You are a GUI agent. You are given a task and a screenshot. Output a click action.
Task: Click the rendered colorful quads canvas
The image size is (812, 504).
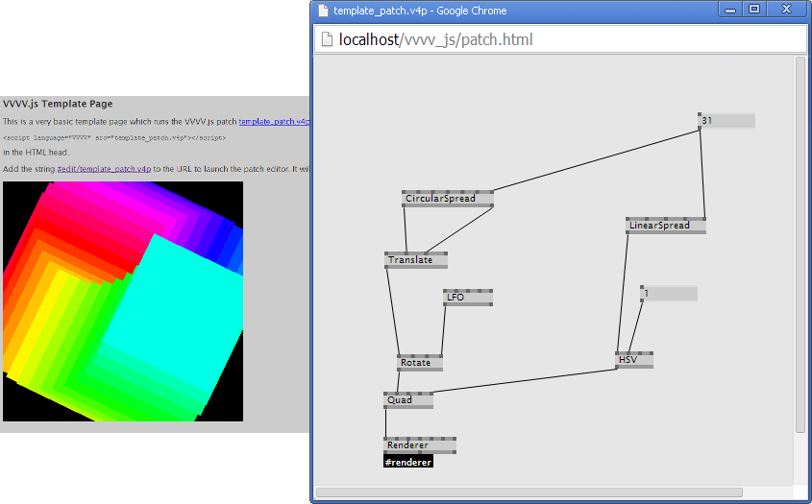[x=123, y=301]
